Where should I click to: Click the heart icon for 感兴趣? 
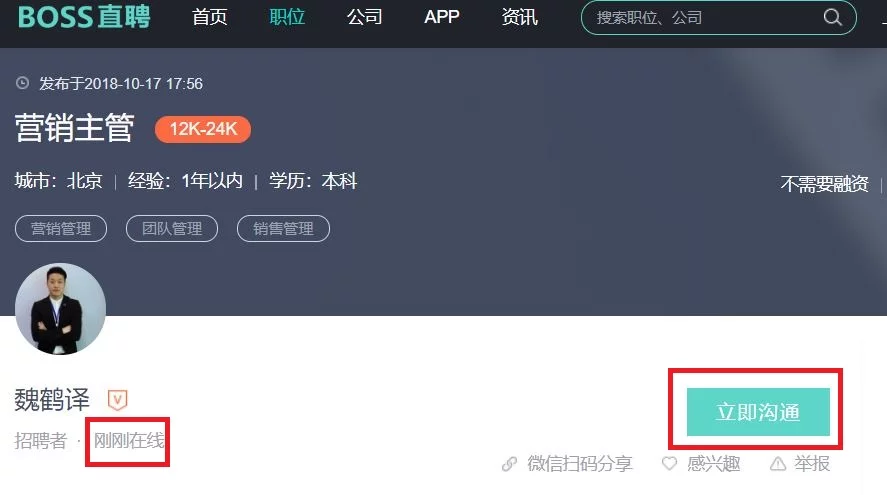(x=669, y=464)
